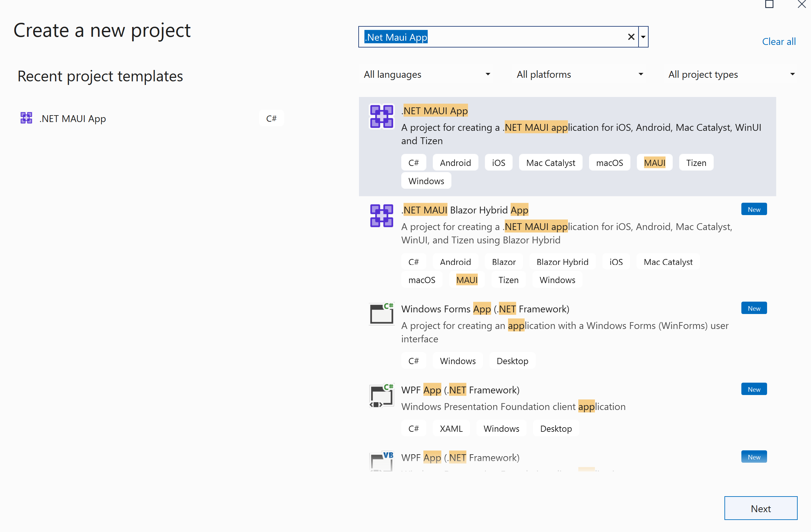Click the New badge on Windows Forms App
This screenshot has width=811, height=532.
pyautogui.click(x=754, y=308)
